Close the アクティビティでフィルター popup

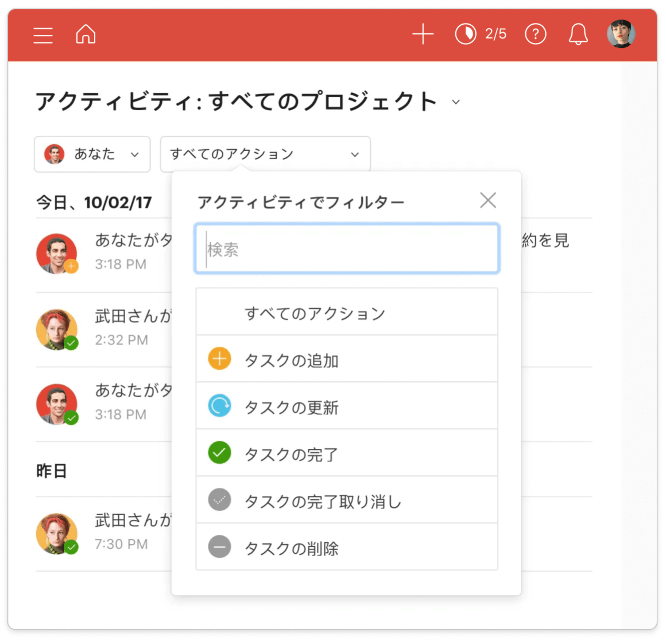[x=488, y=200]
